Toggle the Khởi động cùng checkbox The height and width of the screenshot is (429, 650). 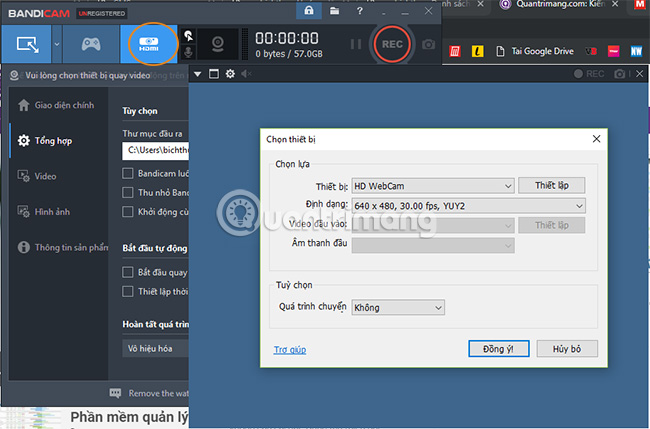(128, 211)
